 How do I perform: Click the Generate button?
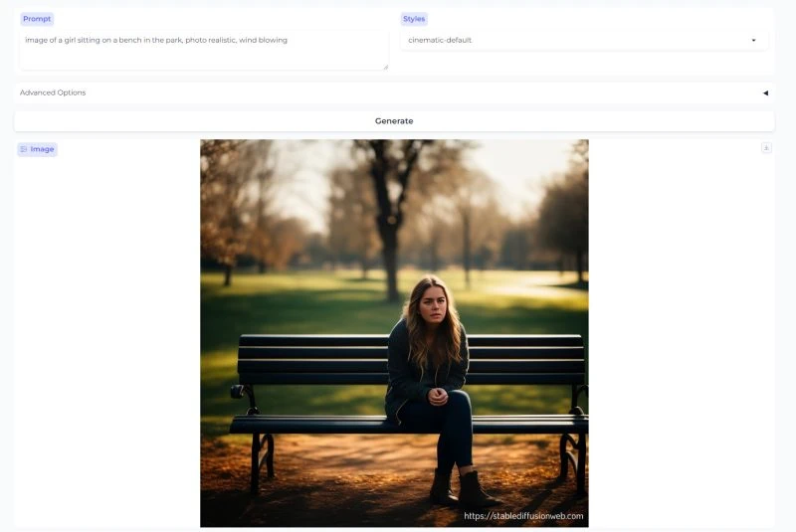394,121
